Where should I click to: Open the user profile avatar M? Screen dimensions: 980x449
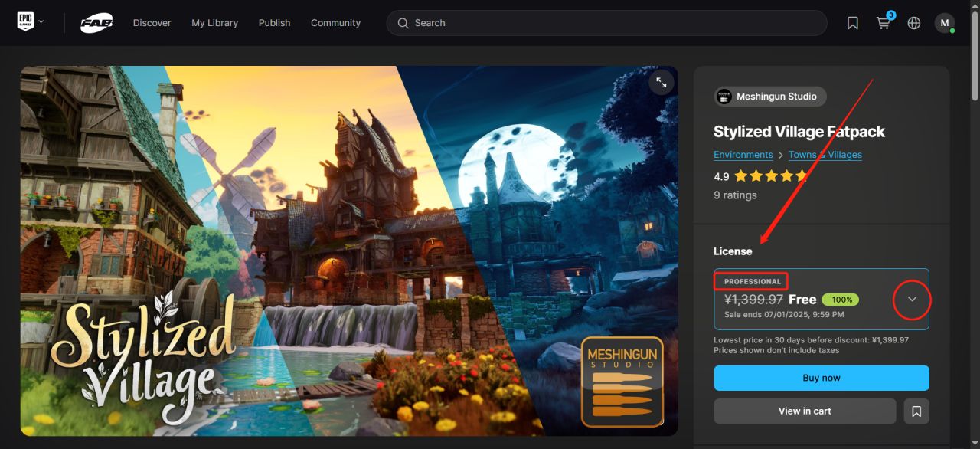[944, 23]
